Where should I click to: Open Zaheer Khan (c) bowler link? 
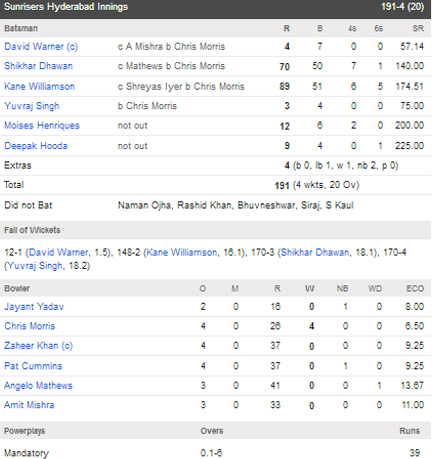[x=38, y=346]
